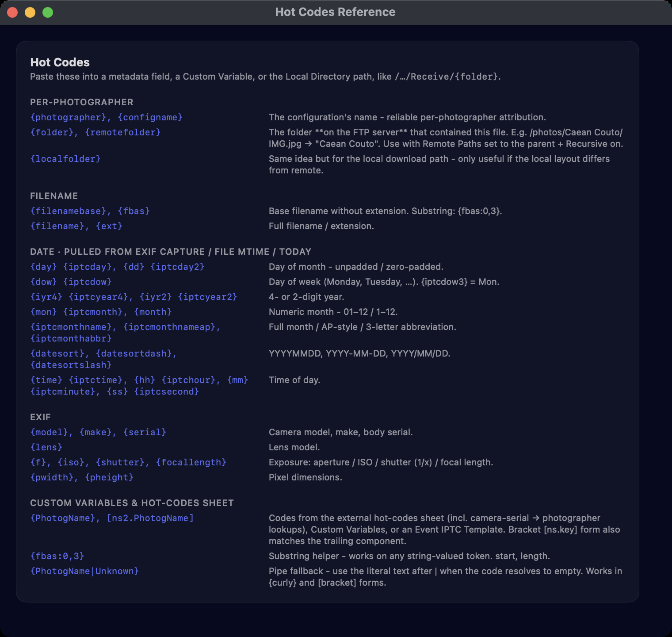Click the '{iptcmonthabbr}' code

tap(71, 338)
